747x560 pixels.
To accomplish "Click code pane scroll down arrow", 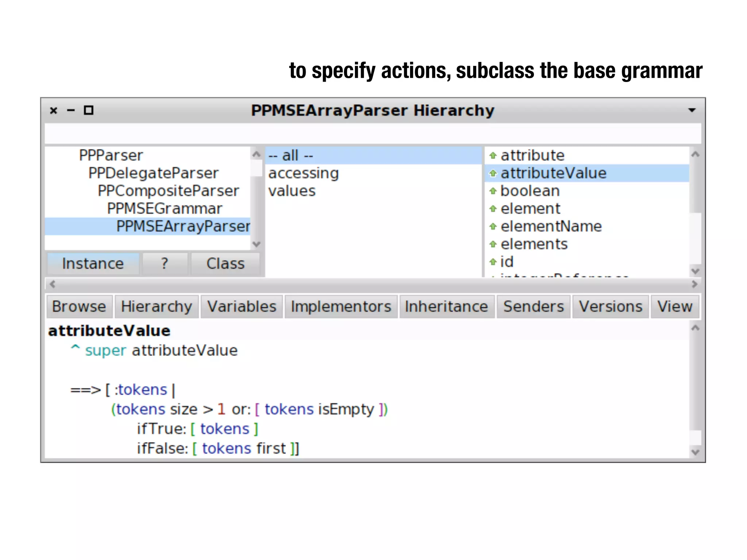I will (x=695, y=452).
